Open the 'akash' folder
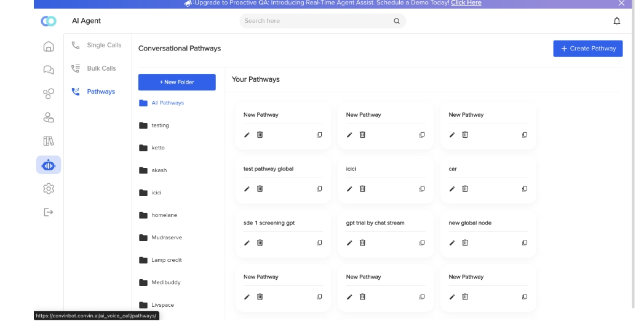The image size is (644, 329). 153,170
